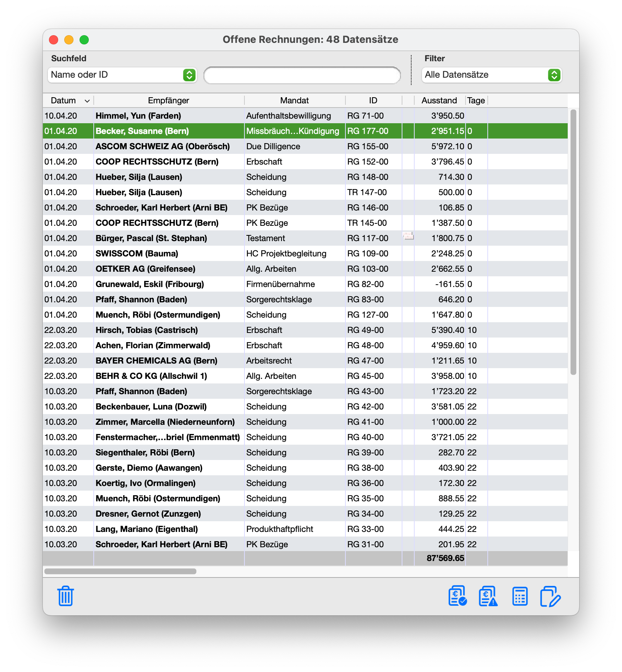The width and height of the screenshot is (622, 672).
Task: Select 'OETKER AG (Greifensee)' row
Action: [x=305, y=269]
